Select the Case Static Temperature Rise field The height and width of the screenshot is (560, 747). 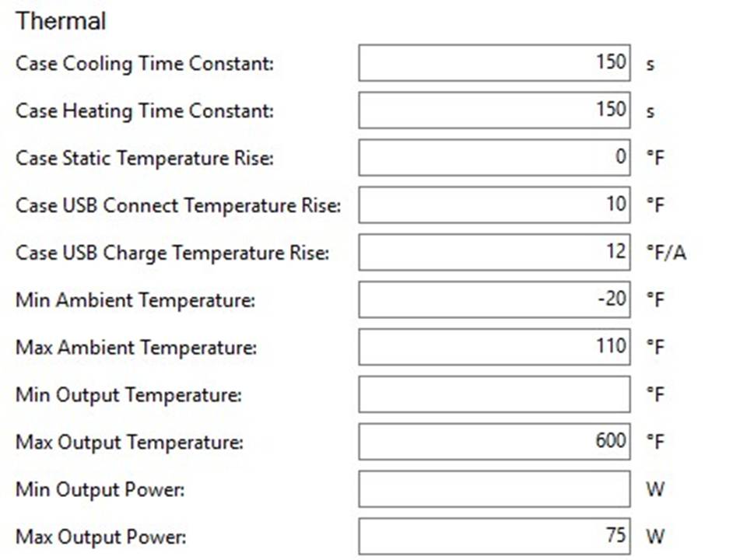pos(494,158)
